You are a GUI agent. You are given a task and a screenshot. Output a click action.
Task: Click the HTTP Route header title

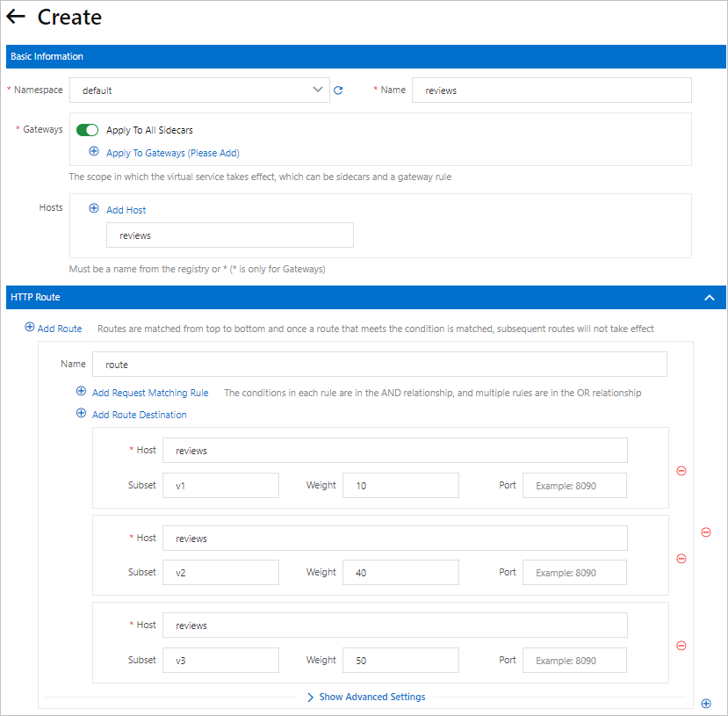tap(35, 297)
